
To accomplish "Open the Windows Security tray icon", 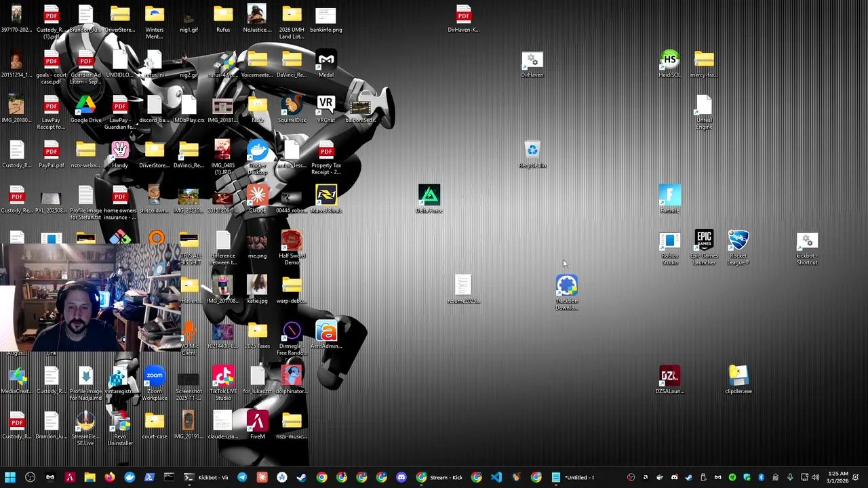I will pyautogui.click(x=747, y=477).
